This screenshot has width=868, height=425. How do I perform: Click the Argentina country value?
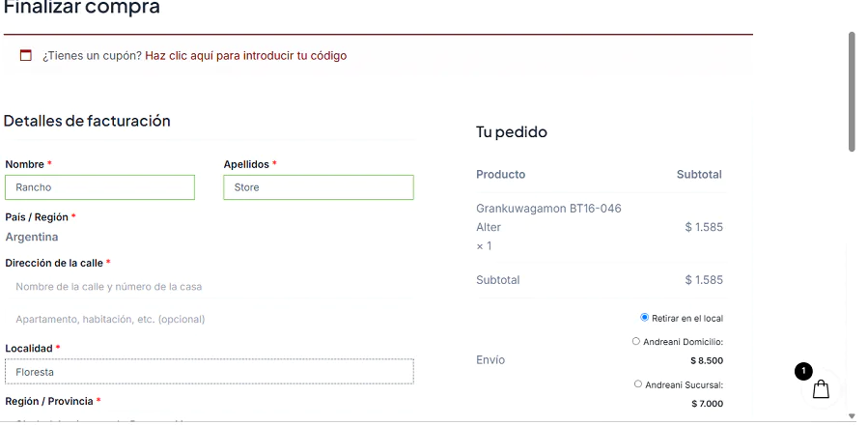pyautogui.click(x=32, y=238)
